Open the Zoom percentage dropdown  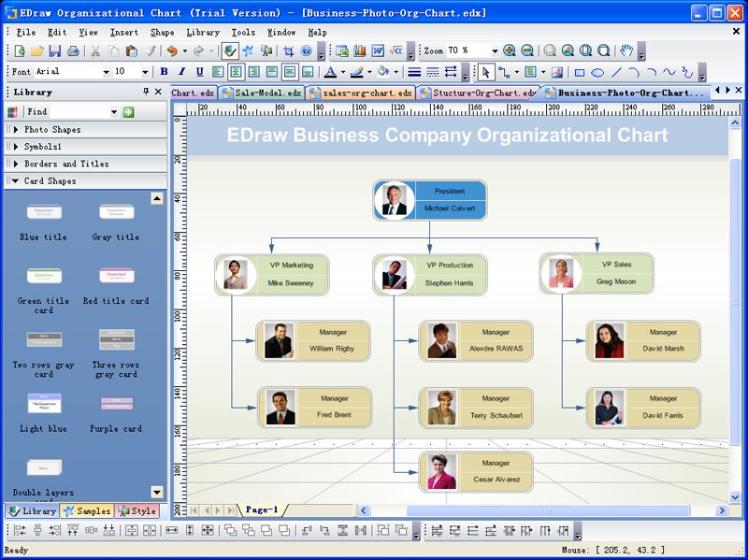[x=495, y=50]
